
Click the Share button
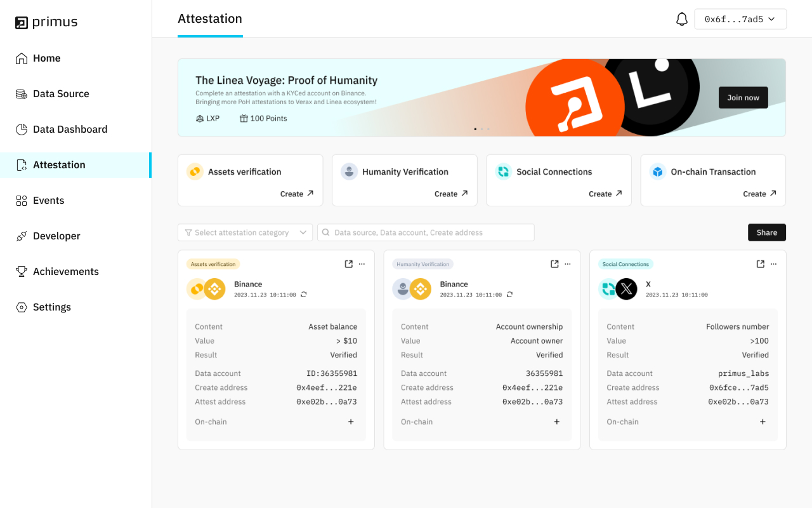pos(767,232)
